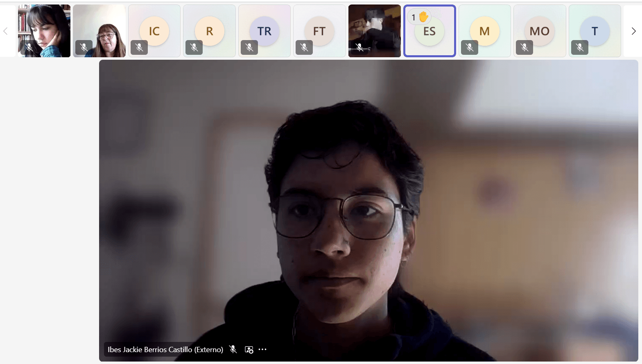
Task: Select the IC participant avatar
Action: pos(154,31)
